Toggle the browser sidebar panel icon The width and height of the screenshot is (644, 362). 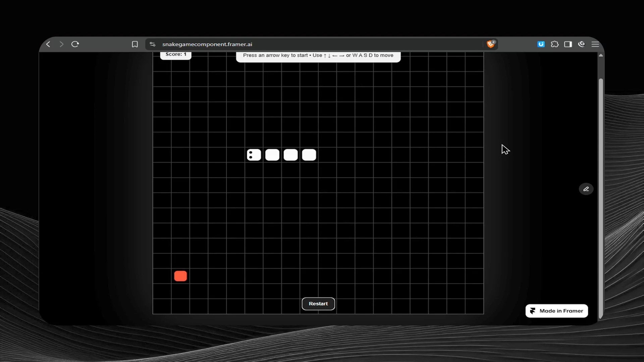568,44
